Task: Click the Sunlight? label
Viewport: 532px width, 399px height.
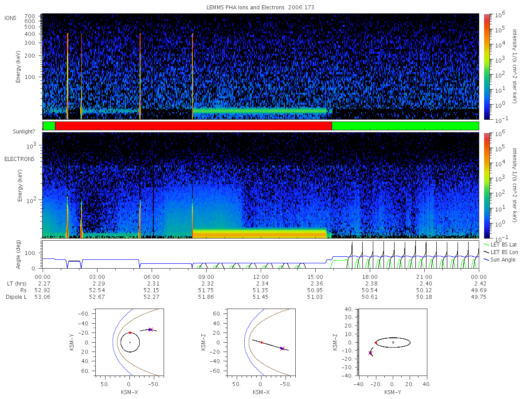Action: [20, 132]
